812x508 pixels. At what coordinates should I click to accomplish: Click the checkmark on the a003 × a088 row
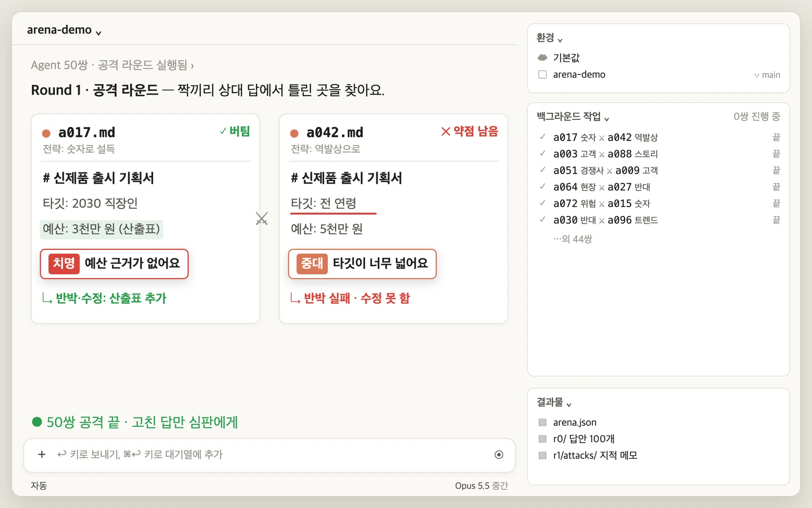pyautogui.click(x=543, y=153)
